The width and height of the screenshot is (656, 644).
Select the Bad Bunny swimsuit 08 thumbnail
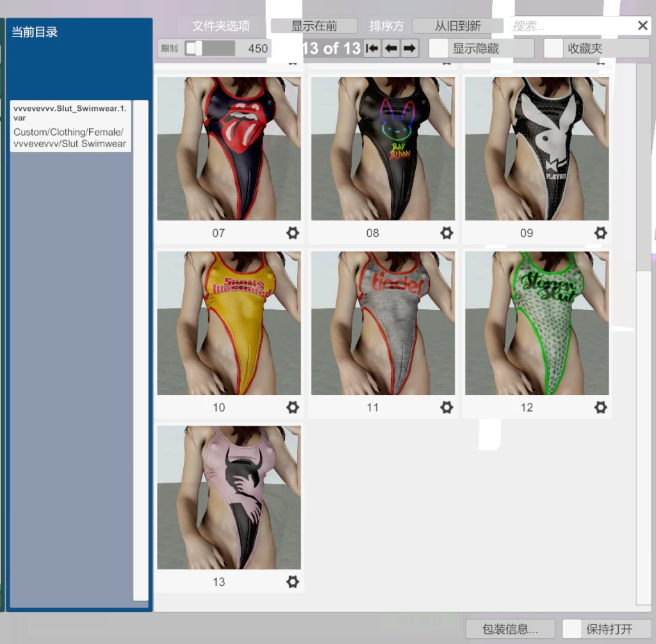[382, 149]
